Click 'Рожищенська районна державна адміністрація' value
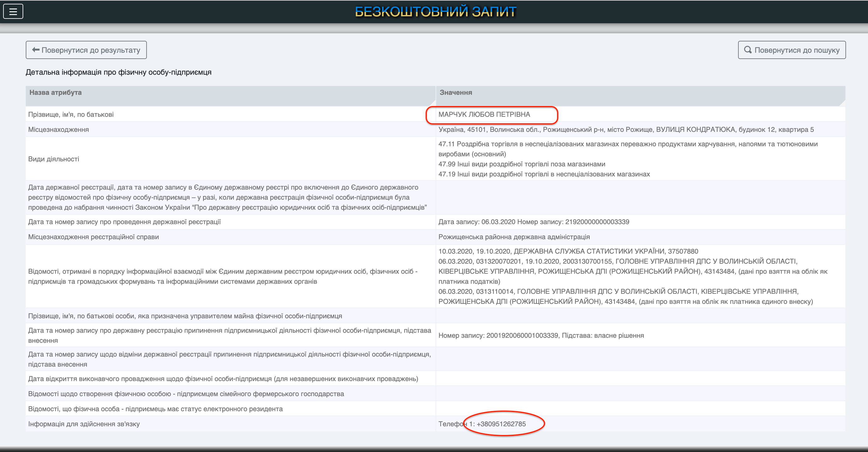868x452 pixels. click(x=514, y=237)
